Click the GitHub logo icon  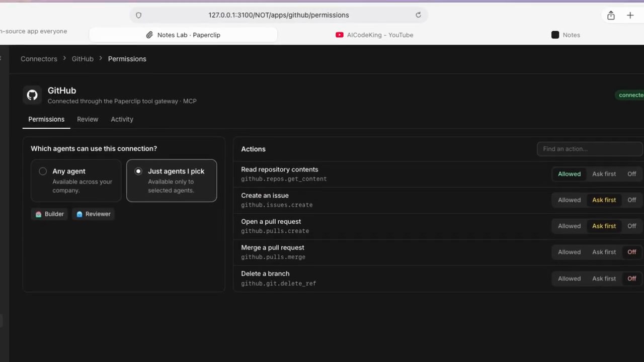click(x=32, y=95)
